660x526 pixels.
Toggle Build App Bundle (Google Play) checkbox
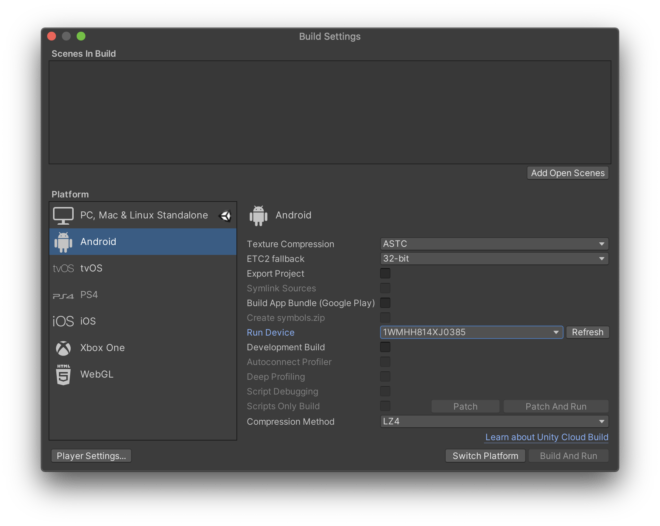coord(385,303)
